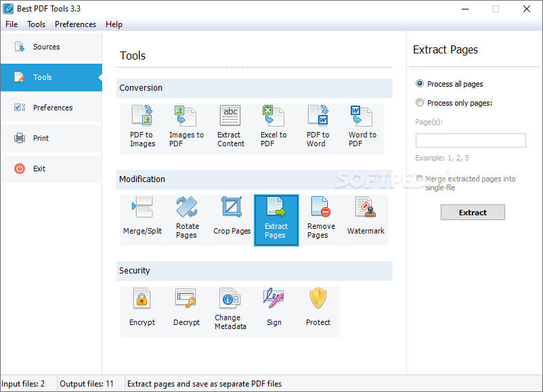This screenshot has width=543, height=392.
Task: Select the Extract Content tool
Action: pos(230,129)
